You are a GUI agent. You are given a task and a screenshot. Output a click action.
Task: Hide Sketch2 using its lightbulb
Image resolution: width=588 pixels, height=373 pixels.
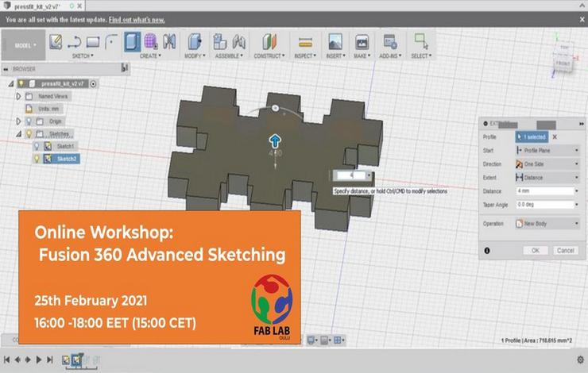point(37,159)
